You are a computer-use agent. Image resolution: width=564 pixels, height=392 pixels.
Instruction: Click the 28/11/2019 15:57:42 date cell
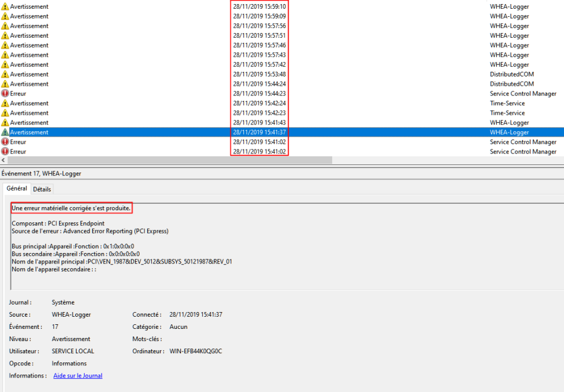[259, 65]
